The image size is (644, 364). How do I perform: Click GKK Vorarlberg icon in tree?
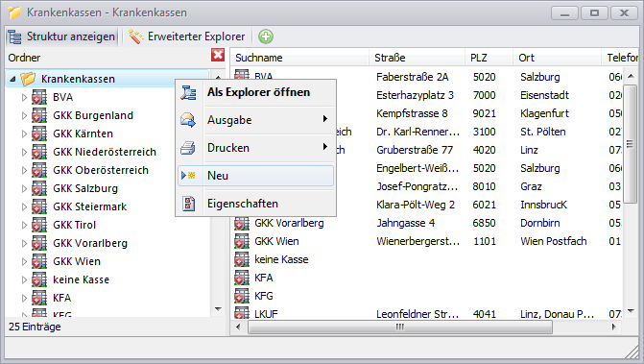click(39, 243)
